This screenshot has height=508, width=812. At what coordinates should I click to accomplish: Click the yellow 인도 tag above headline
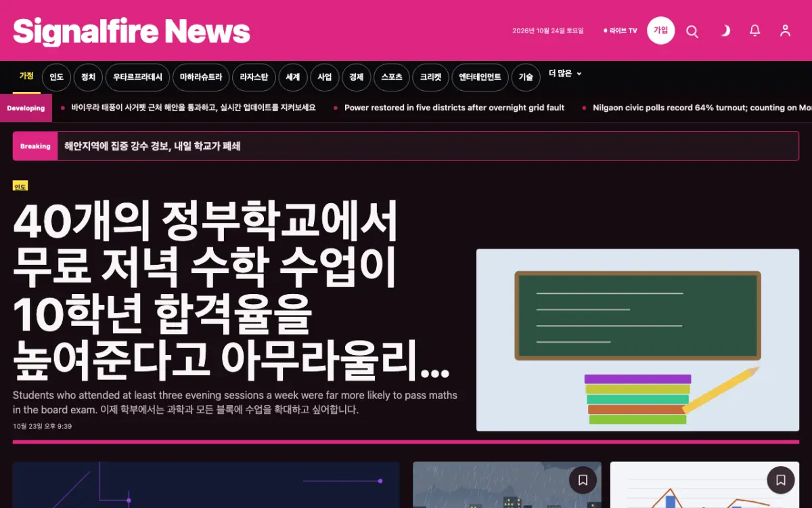coord(20,186)
